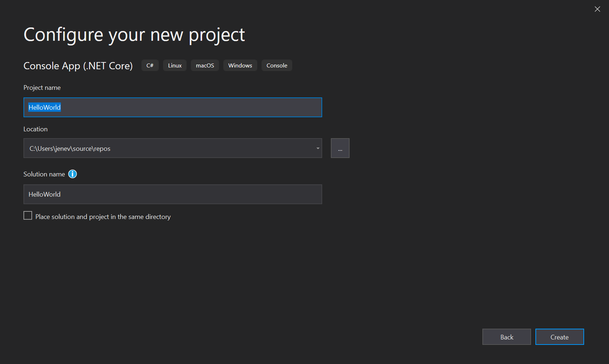
Task: Click the Solution name label
Action: [44, 174]
